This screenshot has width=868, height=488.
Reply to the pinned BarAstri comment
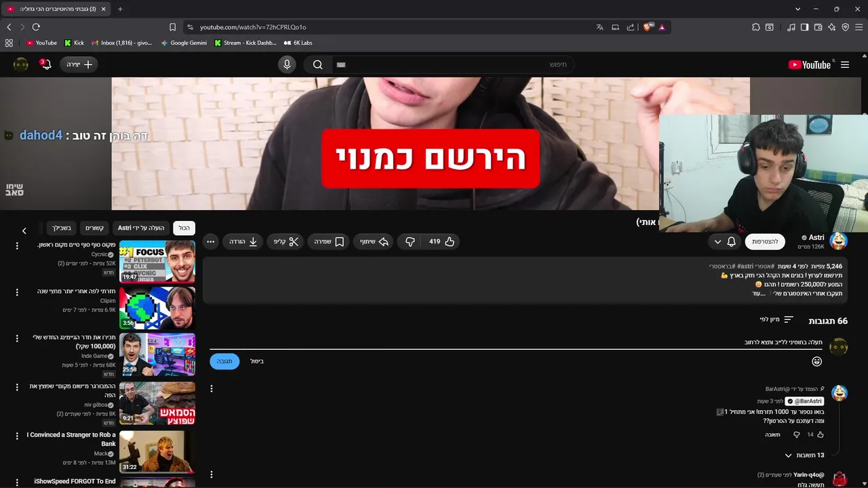click(x=773, y=434)
